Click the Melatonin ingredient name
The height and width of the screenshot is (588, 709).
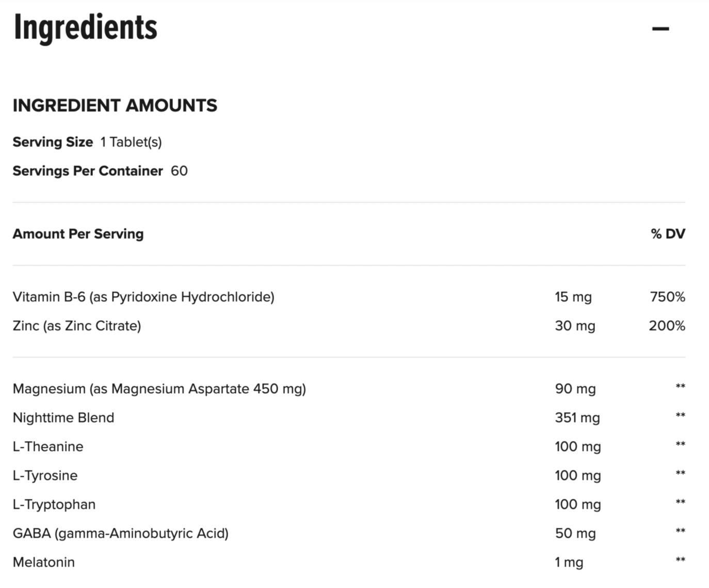[44, 562]
